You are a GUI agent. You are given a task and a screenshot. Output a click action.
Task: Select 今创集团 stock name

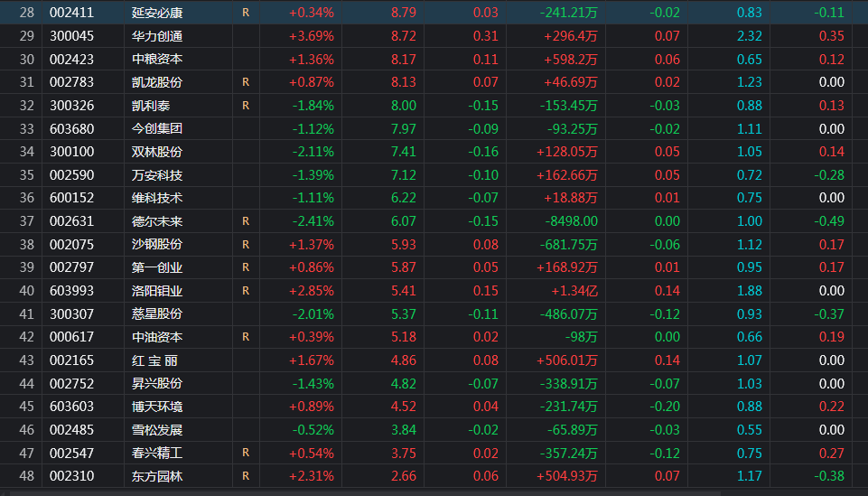click(157, 129)
